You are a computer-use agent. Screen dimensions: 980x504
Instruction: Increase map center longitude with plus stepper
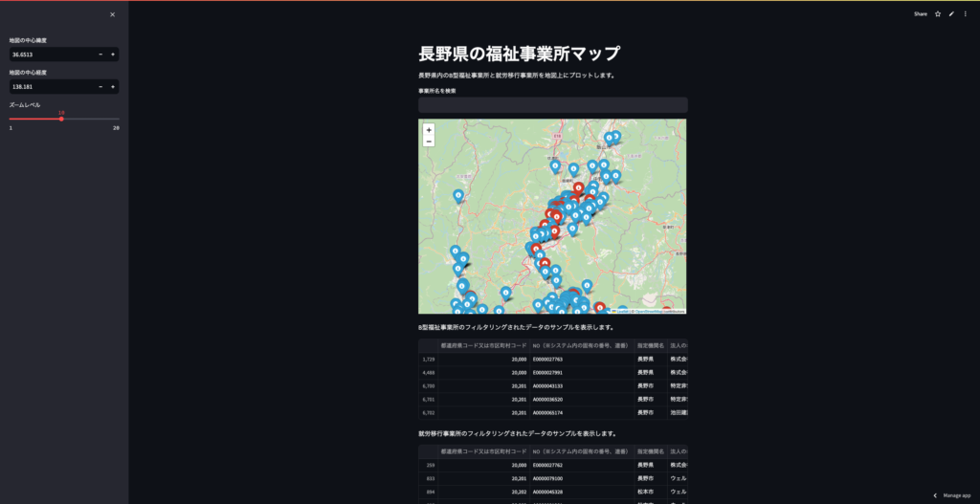(113, 86)
